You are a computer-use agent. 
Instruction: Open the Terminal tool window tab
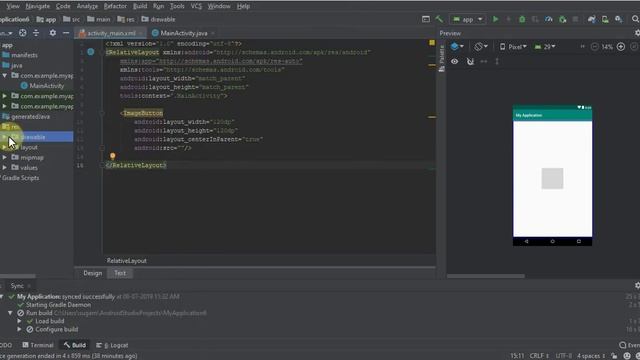pos(38,345)
